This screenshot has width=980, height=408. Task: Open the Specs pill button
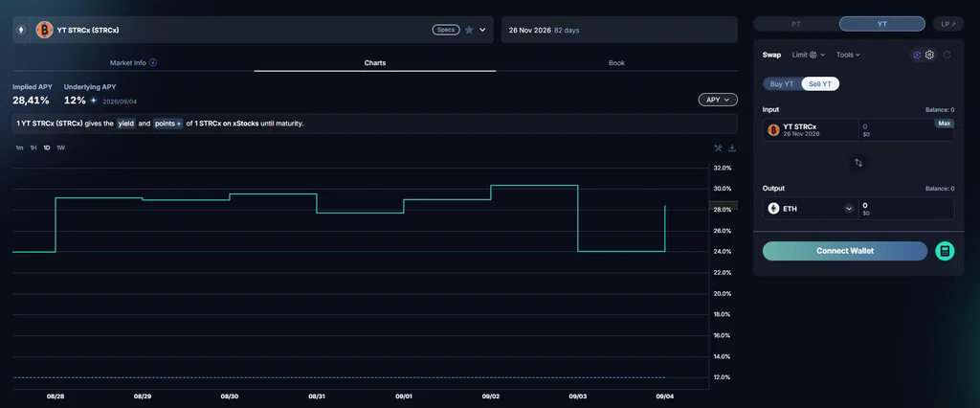(x=446, y=30)
